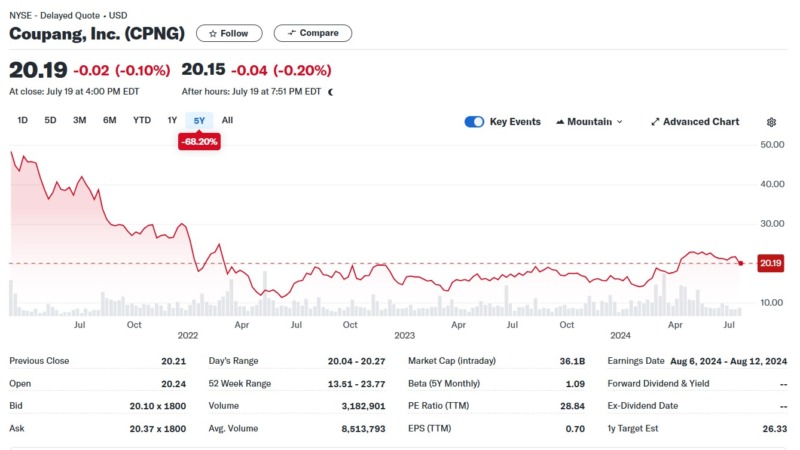Click the after-hours moon icon
Image resolution: width=800 pixels, height=450 pixels.
click(x=331, y=92)
